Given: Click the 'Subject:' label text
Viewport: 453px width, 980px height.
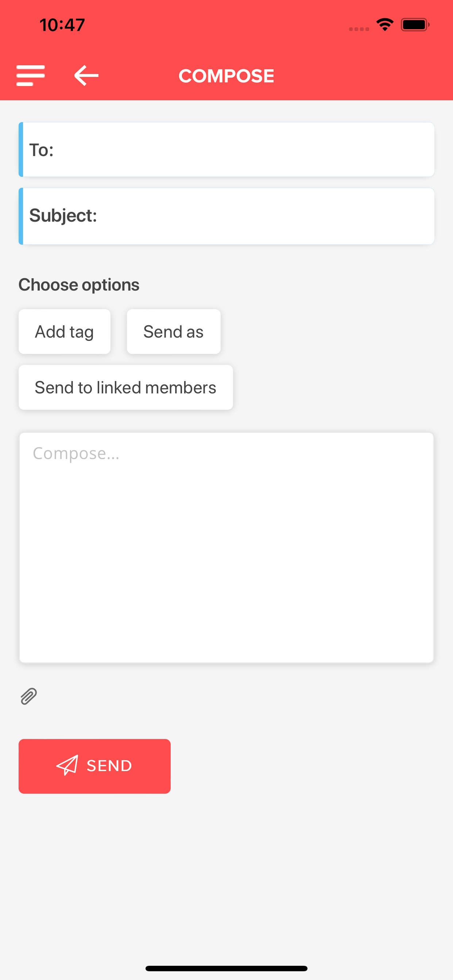Looking at the screenshot, I should 63,216.
